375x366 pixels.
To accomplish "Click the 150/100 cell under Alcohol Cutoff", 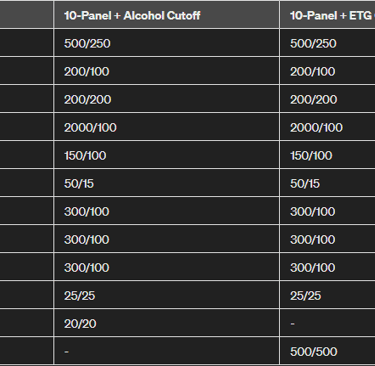I will click(166, 155).
